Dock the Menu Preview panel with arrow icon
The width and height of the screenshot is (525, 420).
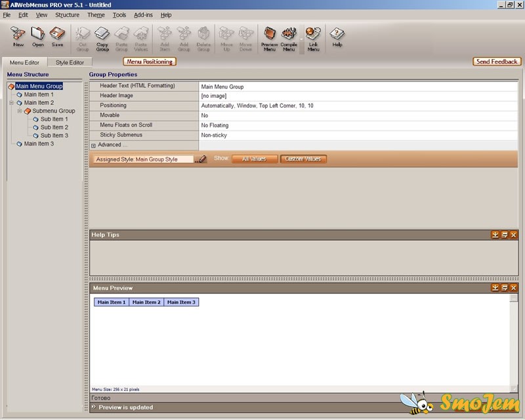pos(495,287)
